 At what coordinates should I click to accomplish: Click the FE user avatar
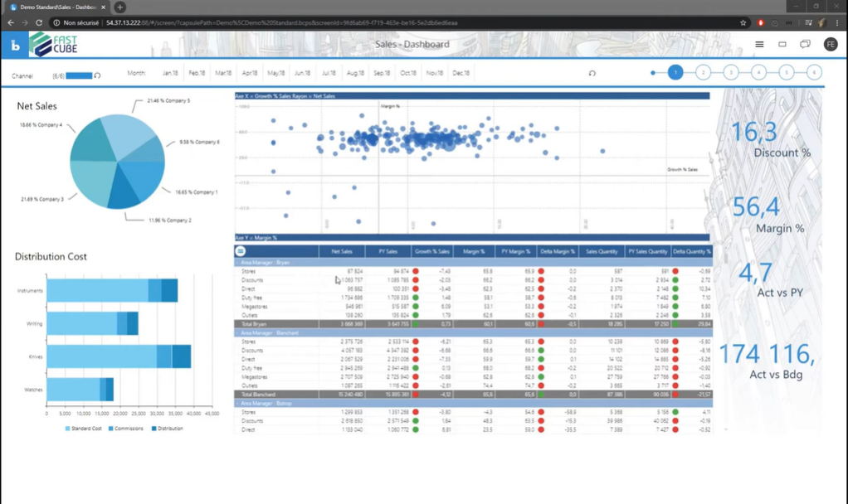pyautogui.click(x=831, y=44)
